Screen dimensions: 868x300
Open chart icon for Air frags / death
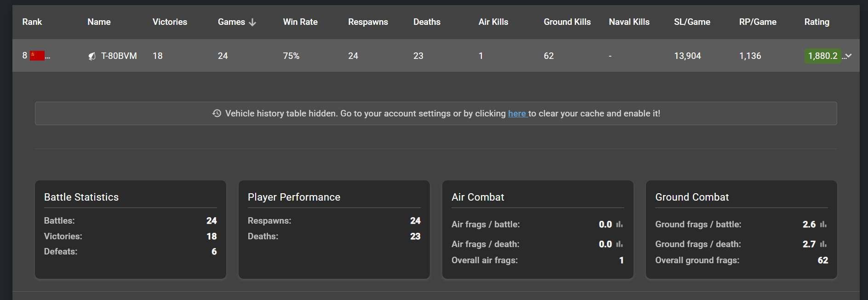pos(619,244)
